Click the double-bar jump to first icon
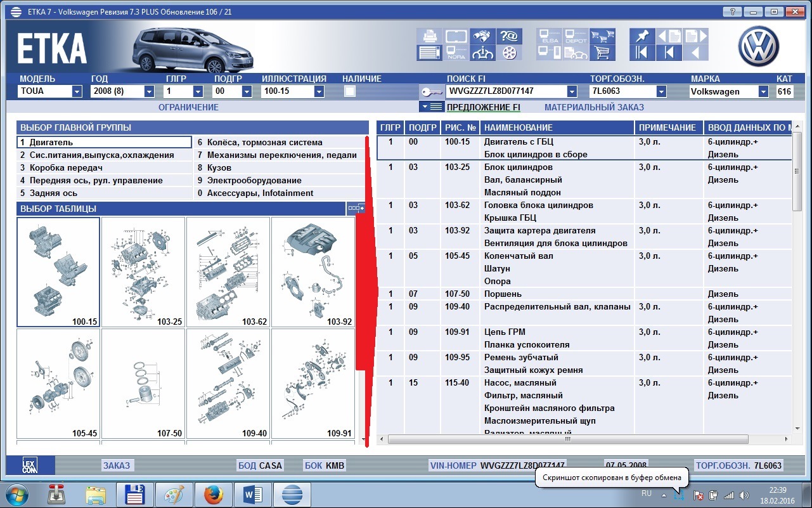This screenshot has width=812, height=508. coord(642,53)
